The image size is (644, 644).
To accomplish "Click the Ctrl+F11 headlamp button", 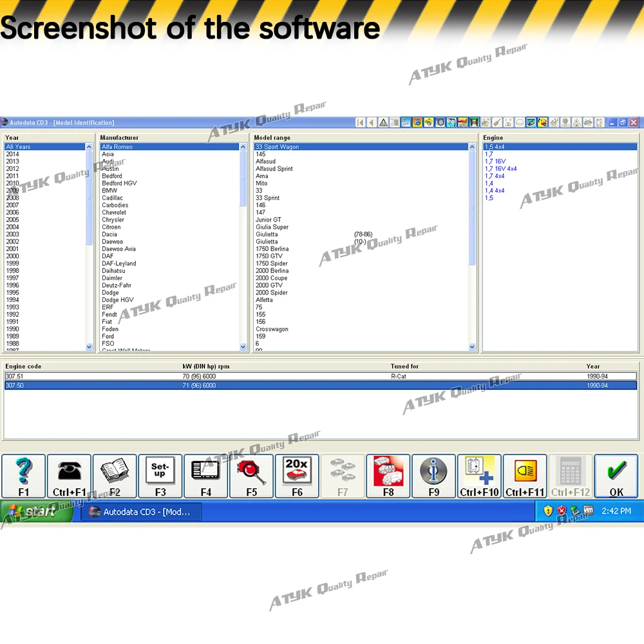I will tap(525, 476).
